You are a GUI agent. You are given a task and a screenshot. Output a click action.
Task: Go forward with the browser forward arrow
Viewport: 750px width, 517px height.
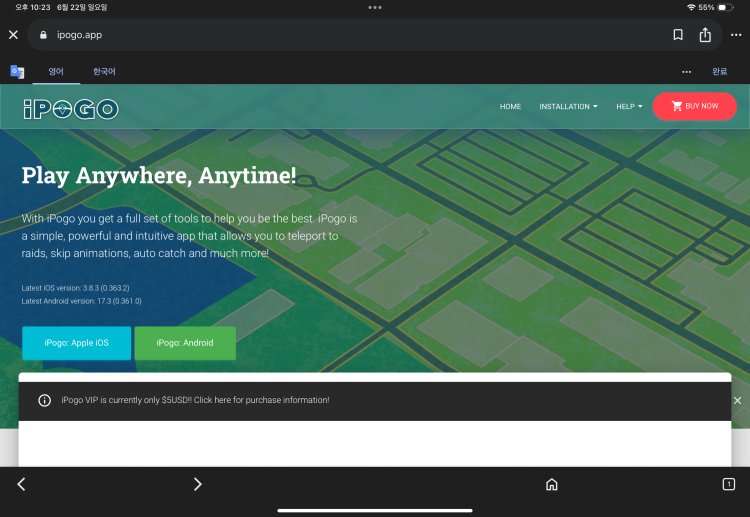coord(198,484)
